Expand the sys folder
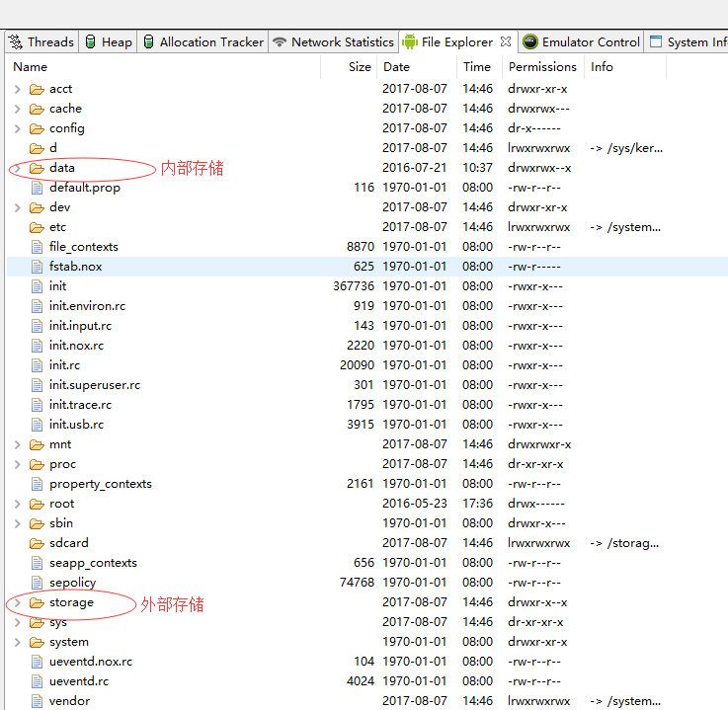The width and height of the screenshot is (728, 710). point(18,623)
